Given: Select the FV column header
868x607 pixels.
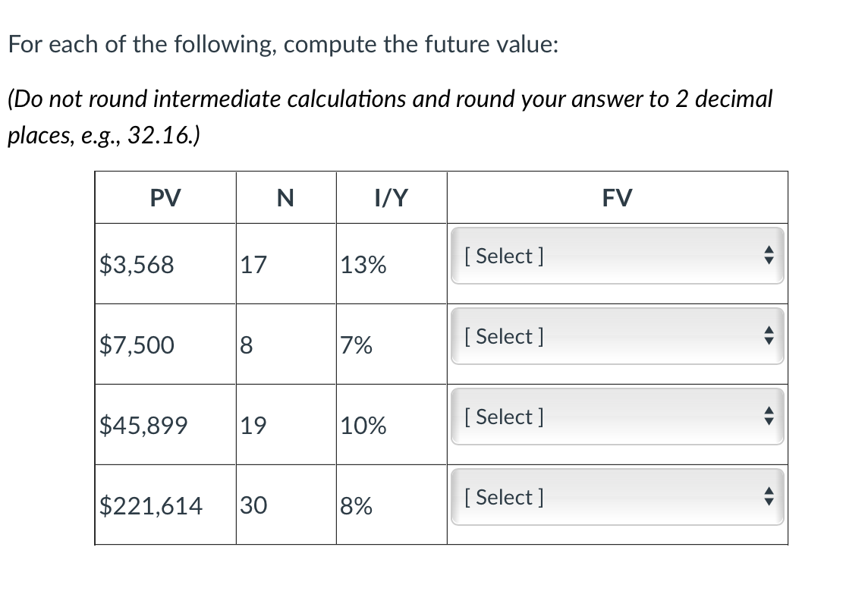Looking at the screenshot, I should pyautogui.click(x=617, y=197).
